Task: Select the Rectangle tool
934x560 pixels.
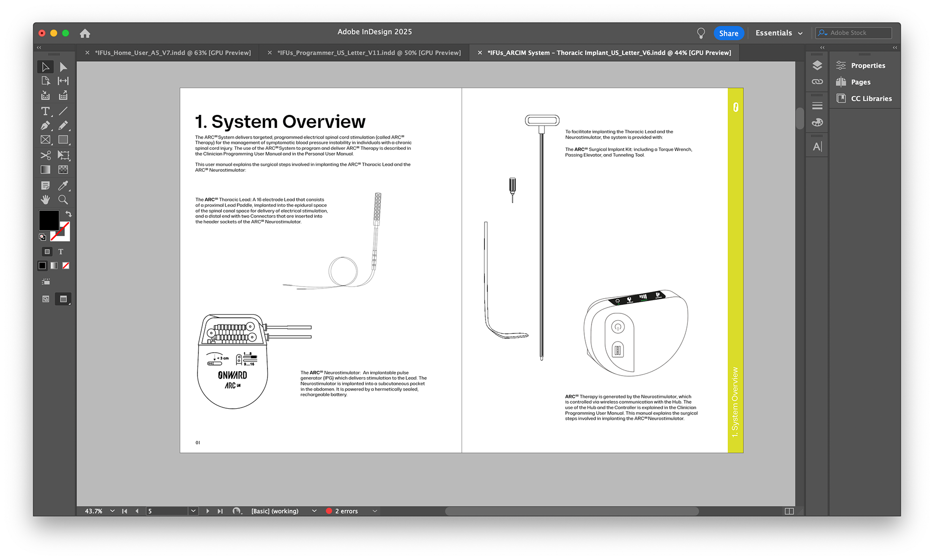Action: tap(63, 140)
